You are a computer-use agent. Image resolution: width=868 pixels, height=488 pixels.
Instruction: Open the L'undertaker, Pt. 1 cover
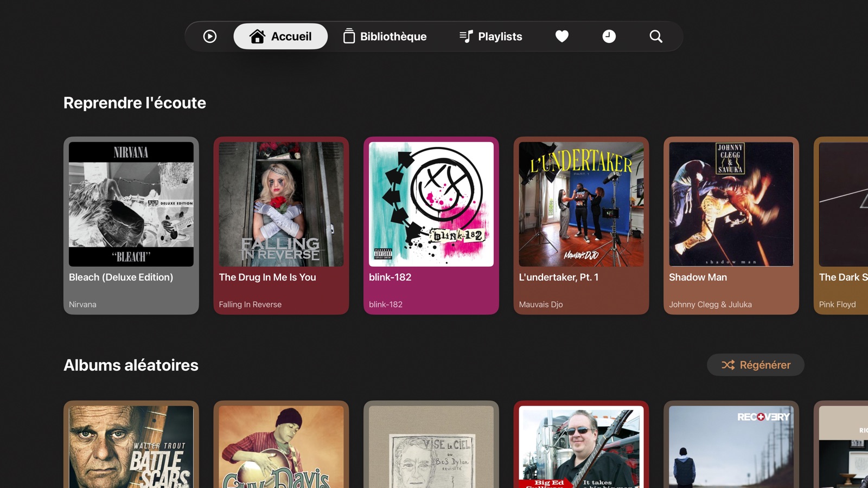pyautogui.click(x=581, y=204)
